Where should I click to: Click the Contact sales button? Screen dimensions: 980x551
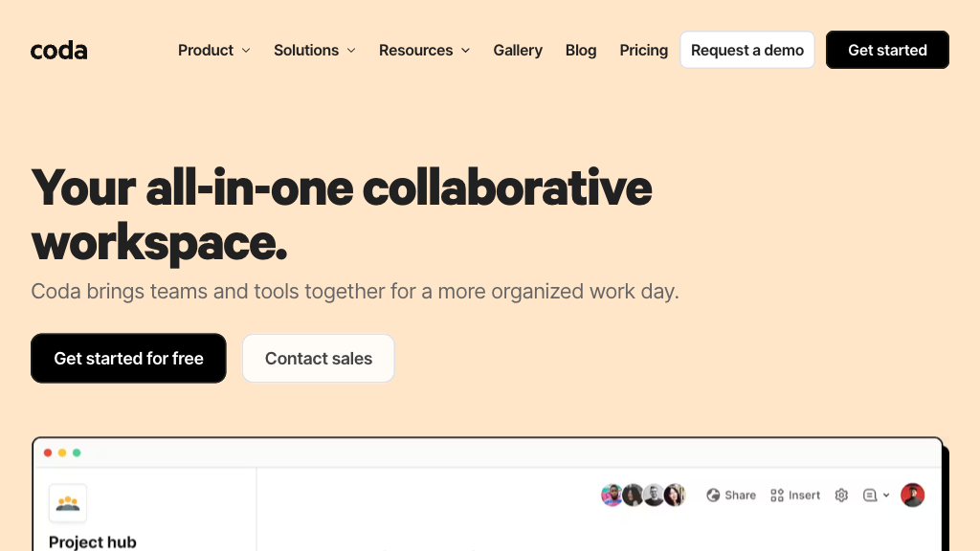click(x=318, y=359)
